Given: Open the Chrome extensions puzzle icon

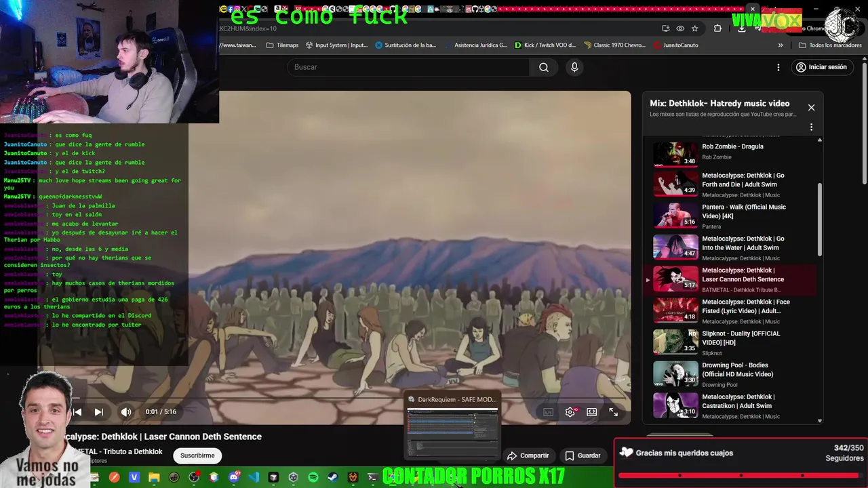Looking at the screenshot, I should 717,28.
